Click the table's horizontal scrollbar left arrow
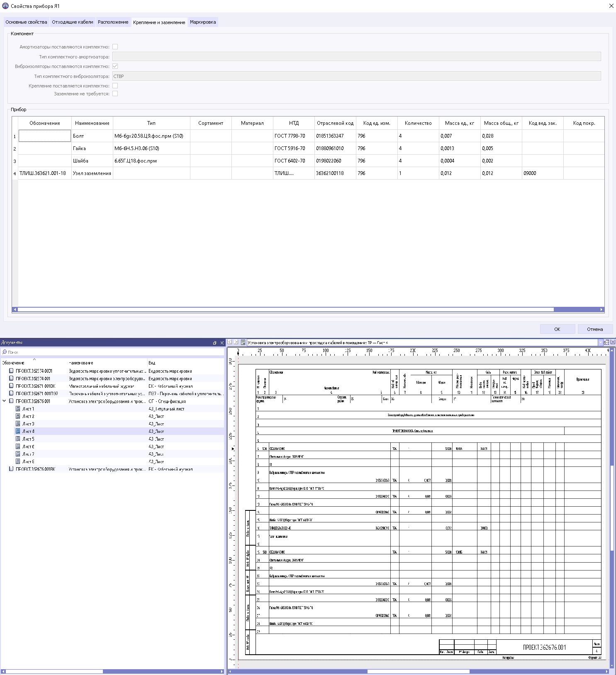 [x=15, y=309]
